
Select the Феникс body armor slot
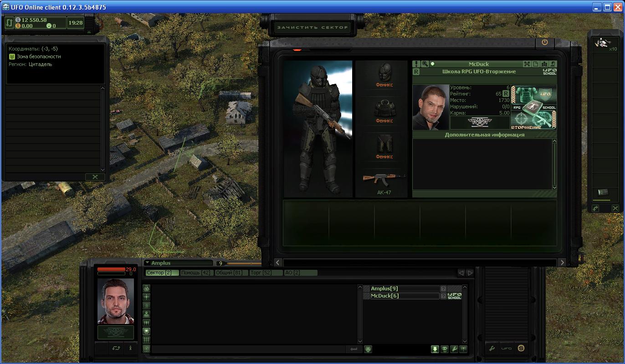[x=384, y=111]
